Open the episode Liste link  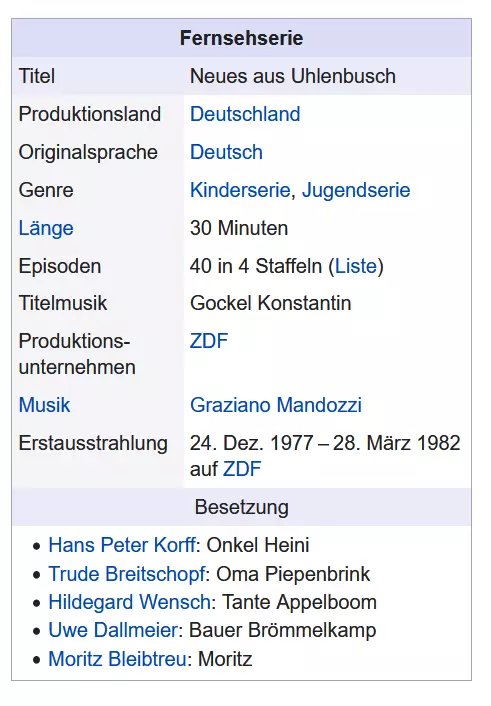tap(356, 266)
